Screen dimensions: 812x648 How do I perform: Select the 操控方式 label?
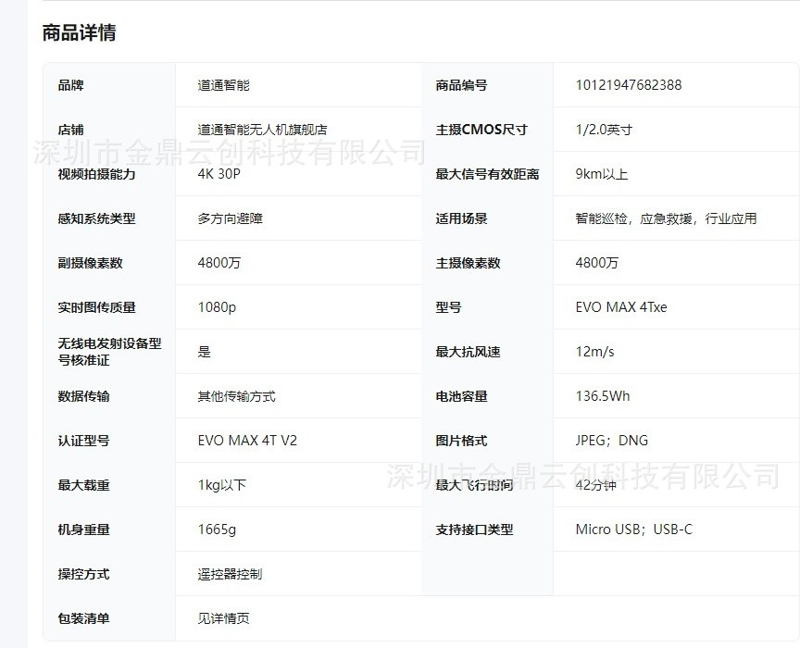[84, 575]
